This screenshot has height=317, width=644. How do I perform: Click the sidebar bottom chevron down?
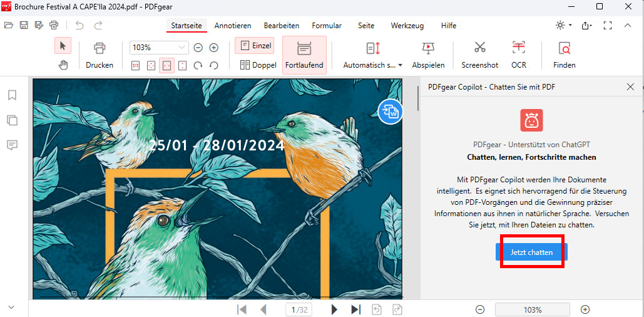coord(11,307)
